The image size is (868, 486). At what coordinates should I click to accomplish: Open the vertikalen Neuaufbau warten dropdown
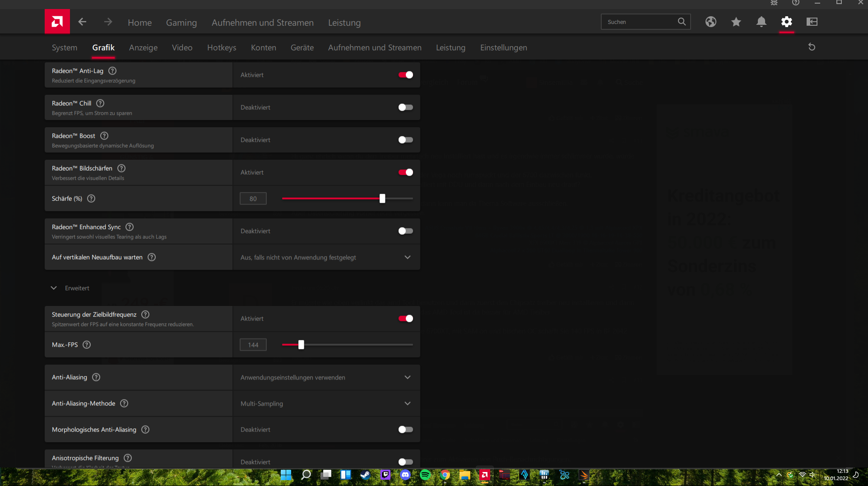click(326, 257)
